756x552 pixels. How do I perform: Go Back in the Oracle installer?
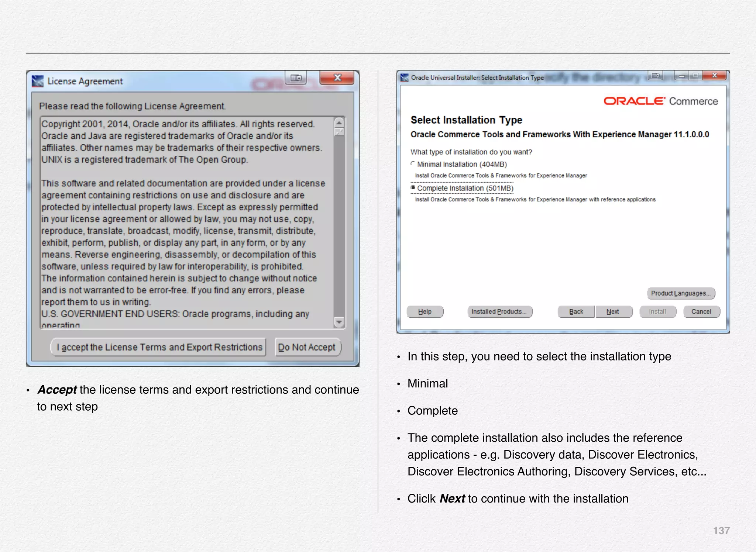[x=576, y=312]
